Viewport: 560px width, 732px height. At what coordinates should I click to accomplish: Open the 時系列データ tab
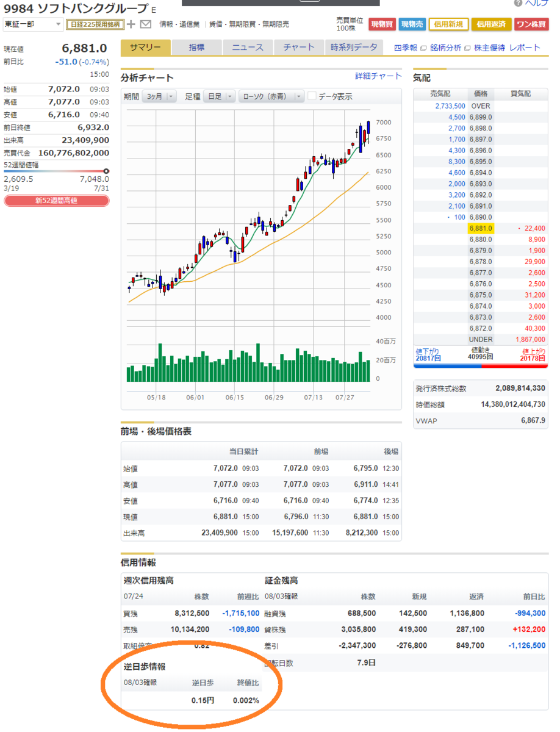click(x=354, y=48)
